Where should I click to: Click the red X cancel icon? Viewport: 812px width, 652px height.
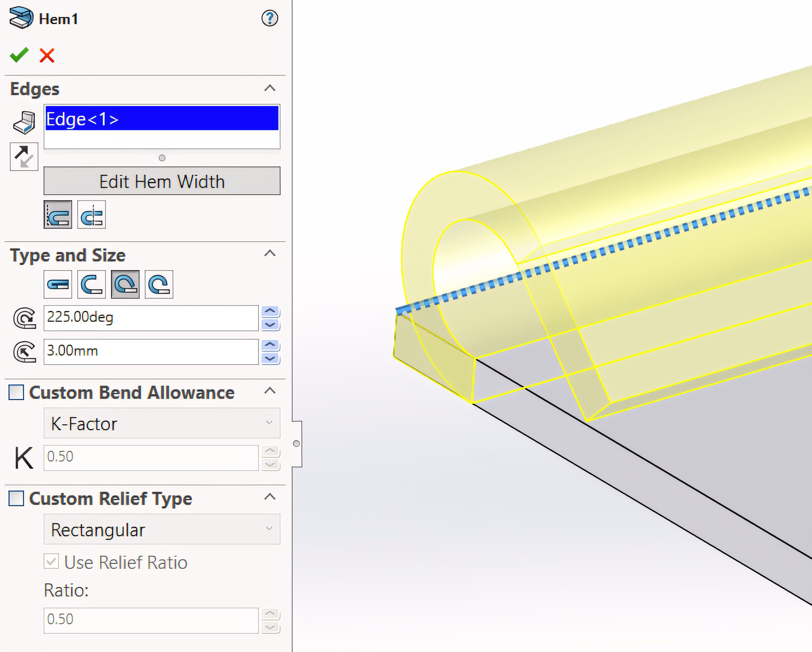(47, 56)
